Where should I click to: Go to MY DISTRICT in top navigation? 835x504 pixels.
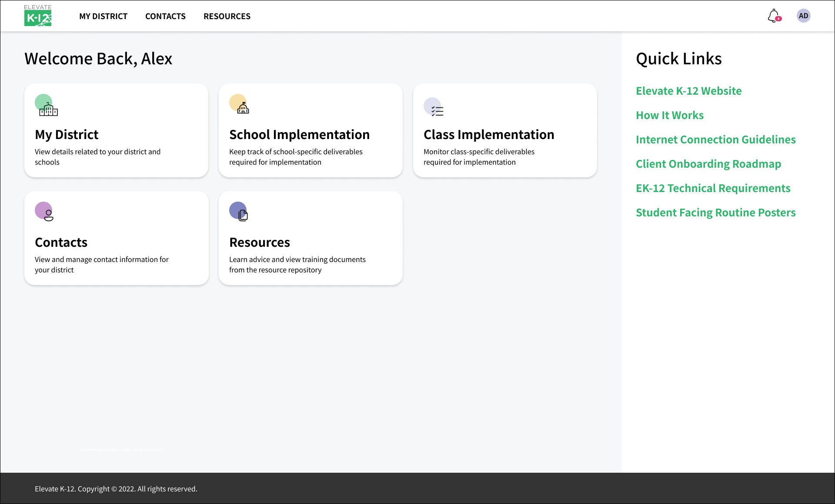point(103,17)
